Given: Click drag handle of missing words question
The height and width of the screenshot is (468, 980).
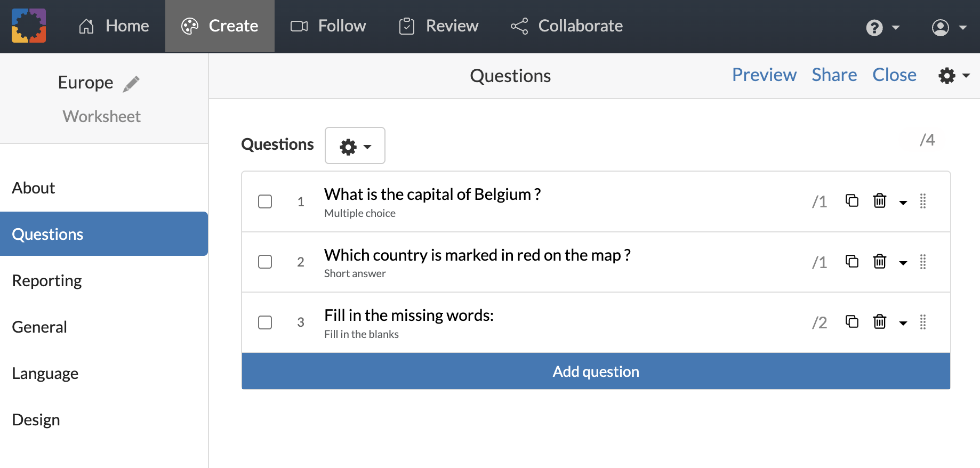Looking at the screenshot, I should 923,322.
